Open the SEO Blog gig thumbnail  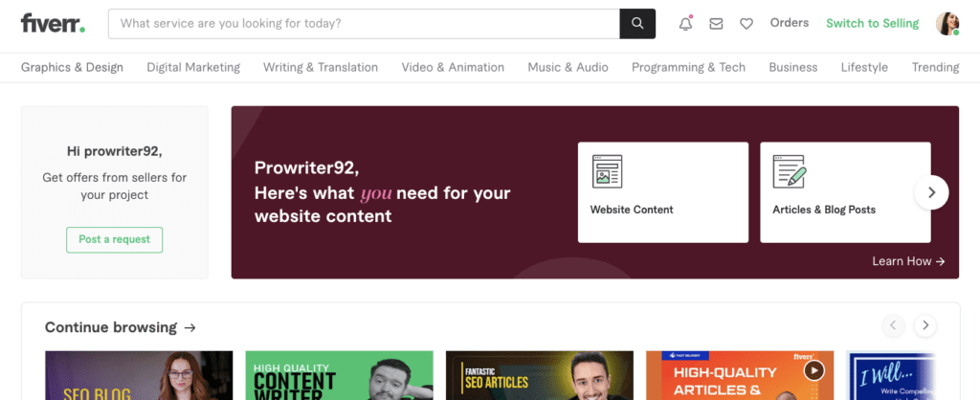tap(139, 375)
